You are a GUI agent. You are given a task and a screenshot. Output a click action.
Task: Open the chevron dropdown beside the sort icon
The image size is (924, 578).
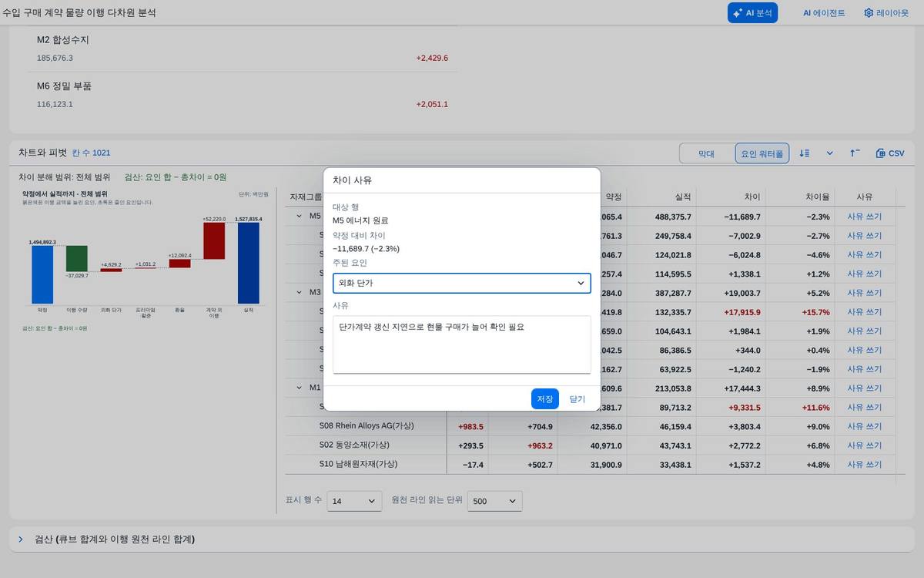pyautogui.click(x=830, y=153)
